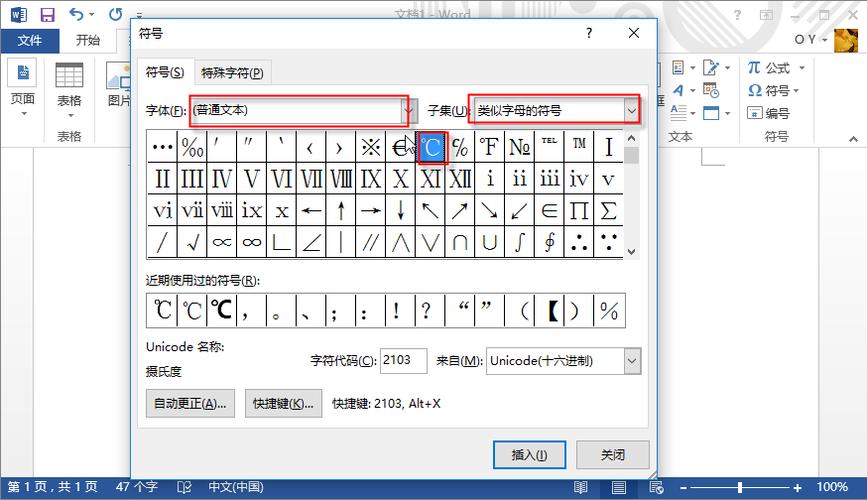Select the Roman numeral Ⅻ symbol

[x=460, y=179]
